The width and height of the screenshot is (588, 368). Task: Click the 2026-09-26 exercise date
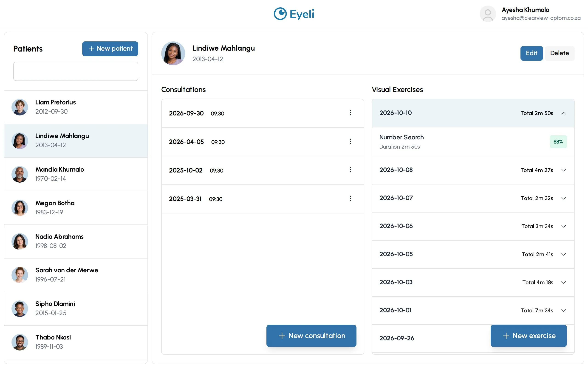pyautogui.click(x=396, y=338)
